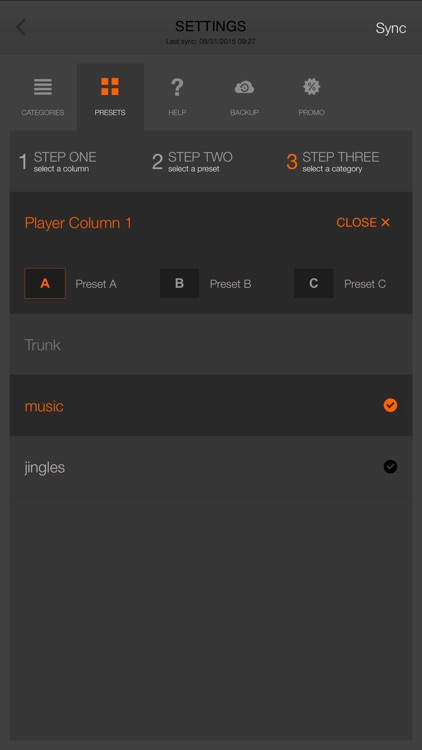Image resolution: width=422 pixels, height=750 pixels.
Task: Go to Step Two select a preset
Action: pos(192,161)
